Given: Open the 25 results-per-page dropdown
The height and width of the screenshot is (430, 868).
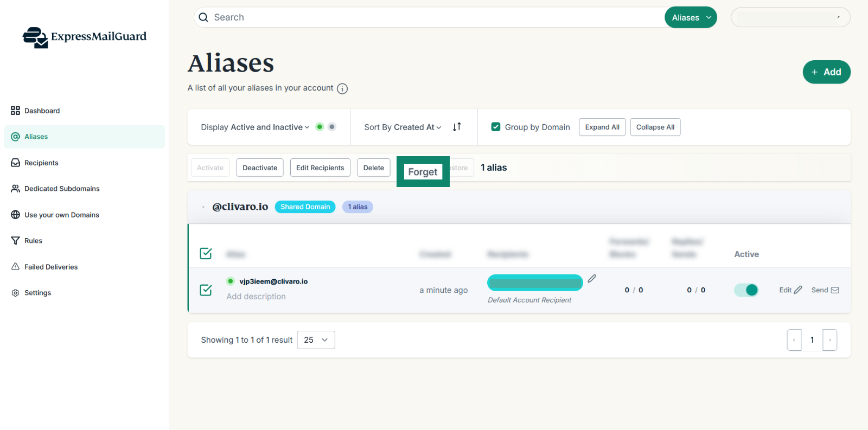Looking at the screenshot, I should [x=316, y=340].
